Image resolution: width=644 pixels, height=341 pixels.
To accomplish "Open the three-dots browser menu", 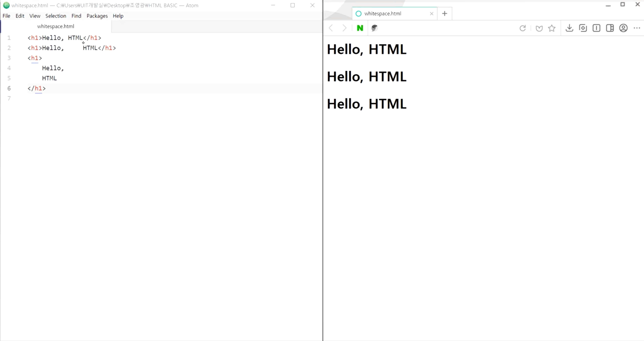I will pos(637,28).
